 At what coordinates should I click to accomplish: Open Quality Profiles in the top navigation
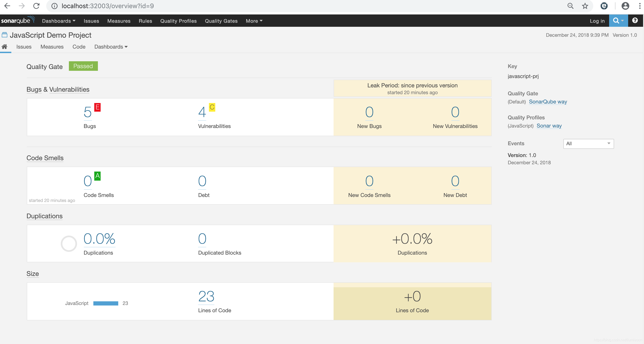coord(178,21)
